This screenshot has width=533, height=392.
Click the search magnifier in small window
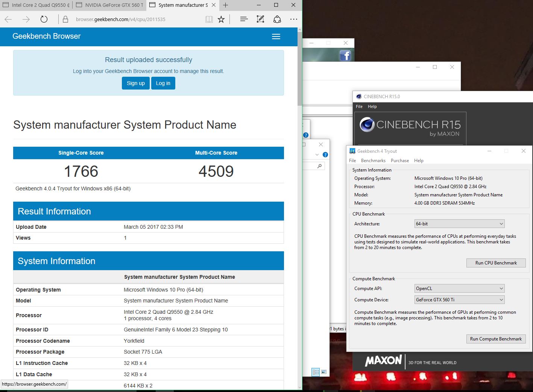point(319,166)
